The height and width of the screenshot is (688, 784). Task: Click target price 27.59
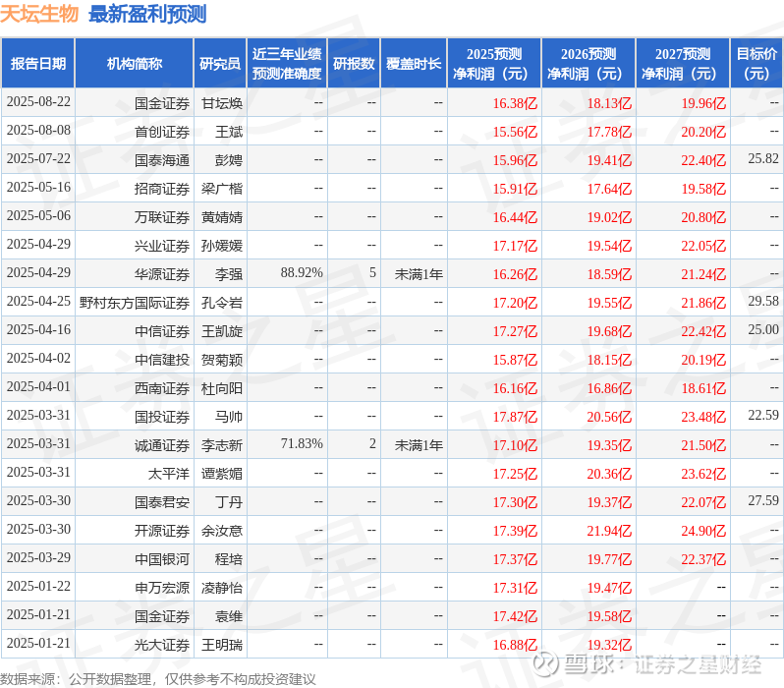click(763, 501)
